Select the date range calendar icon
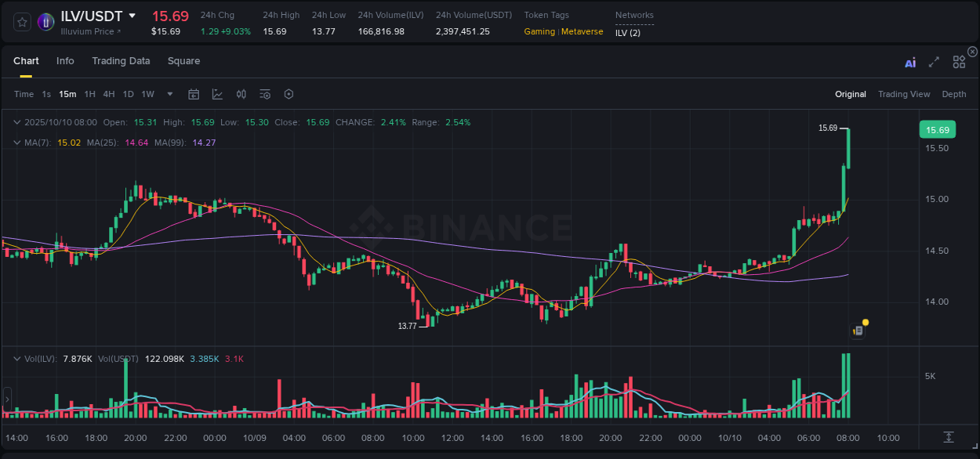Viewport: 980px width, 459px height. coord(194,93)
